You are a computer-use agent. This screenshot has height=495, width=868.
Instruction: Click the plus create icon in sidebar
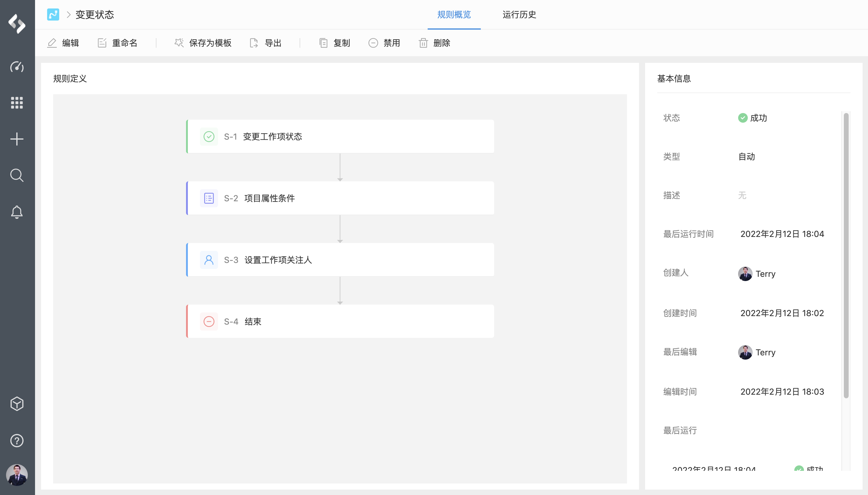(17, 139)
